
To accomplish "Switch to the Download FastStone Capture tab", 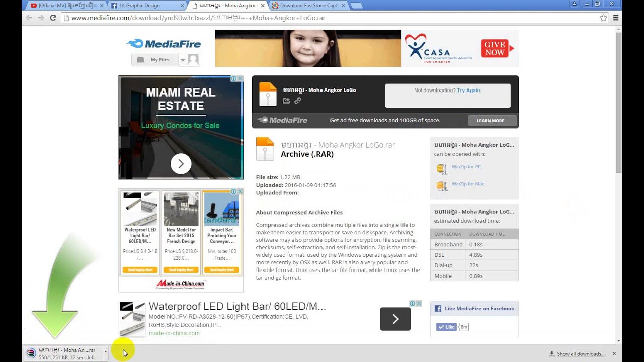I will [308, 6].
